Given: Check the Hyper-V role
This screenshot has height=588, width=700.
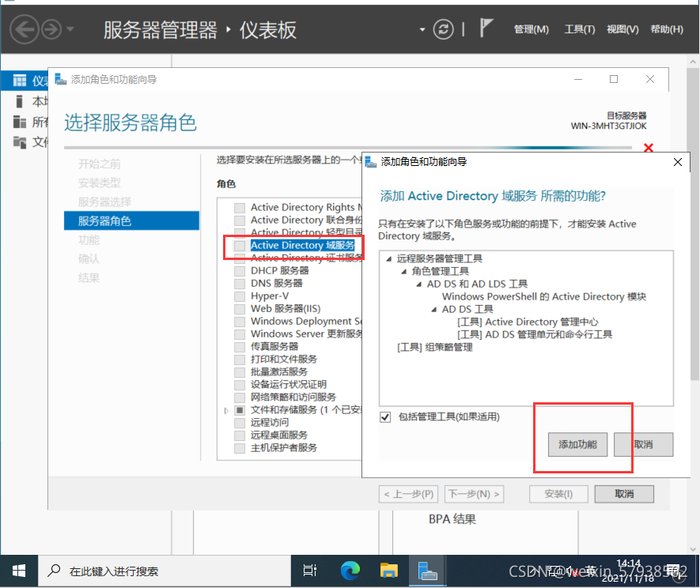Looking at the screenshot, I should (x=240, y=296).
